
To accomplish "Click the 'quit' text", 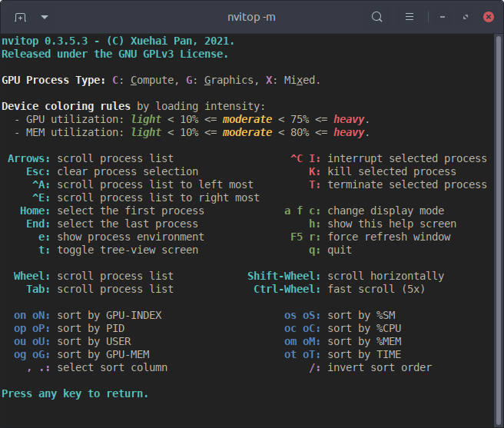I will coord(340,250).
